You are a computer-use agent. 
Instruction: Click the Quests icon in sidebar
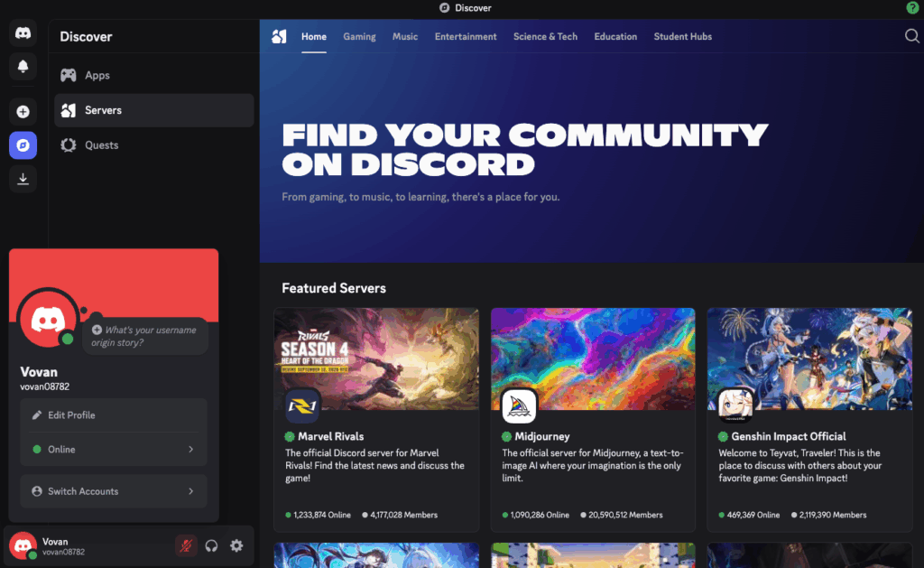[x=69, y=145]
